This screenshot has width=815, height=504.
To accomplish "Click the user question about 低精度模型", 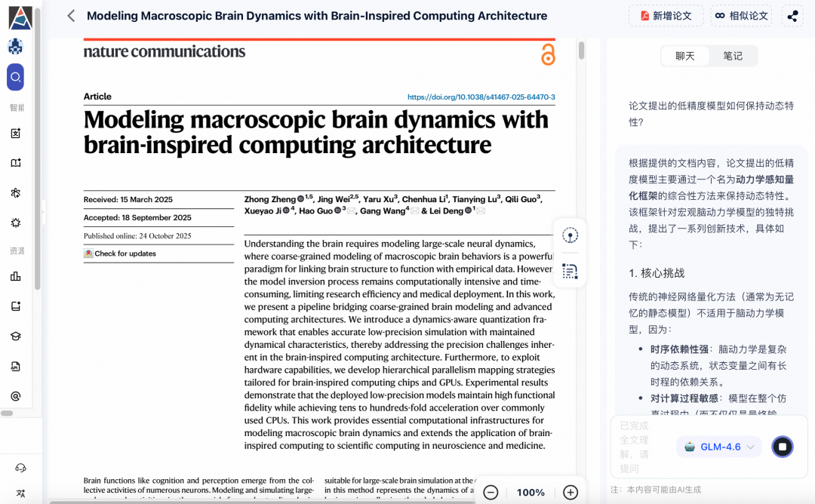I will point(711,114).
